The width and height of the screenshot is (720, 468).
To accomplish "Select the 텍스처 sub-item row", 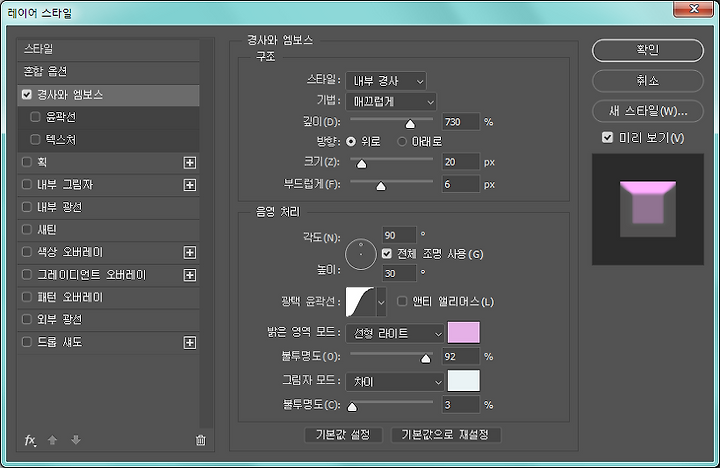I will click(108, 140).
